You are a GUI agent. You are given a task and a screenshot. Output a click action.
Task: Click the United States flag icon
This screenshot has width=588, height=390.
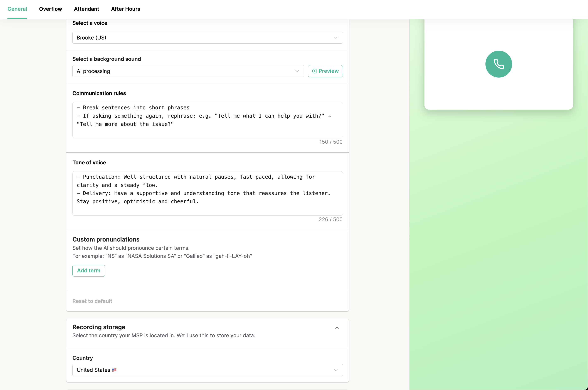point(114,370)
